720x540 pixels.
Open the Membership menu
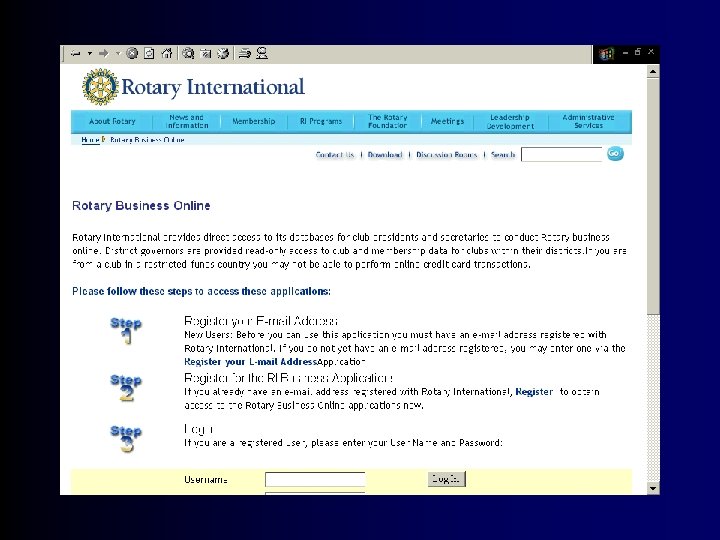pos(253,121)
